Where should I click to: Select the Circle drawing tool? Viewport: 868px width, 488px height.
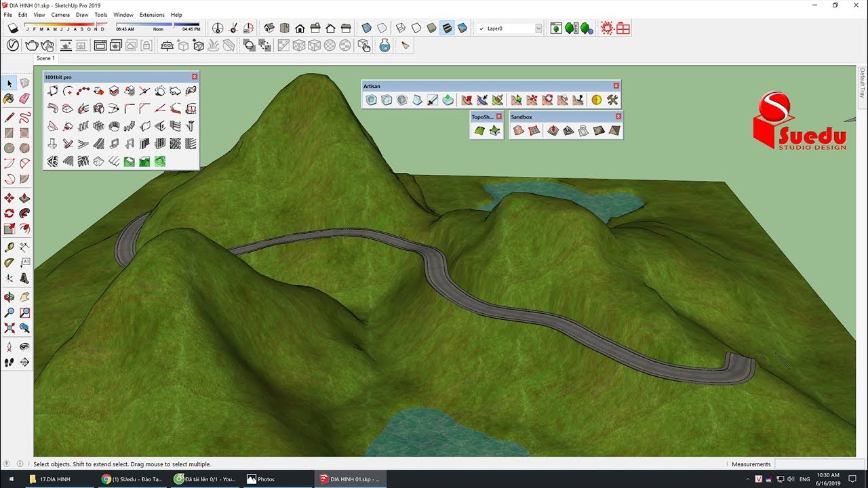pos(9,148)
